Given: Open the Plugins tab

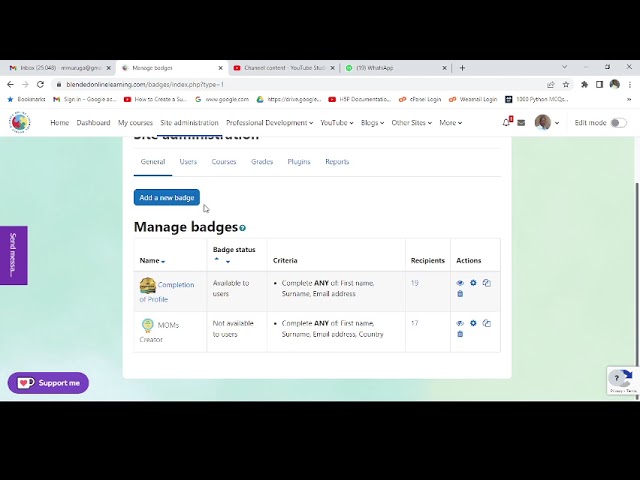Looking at the screenshot, I should [x=299, y=162].
